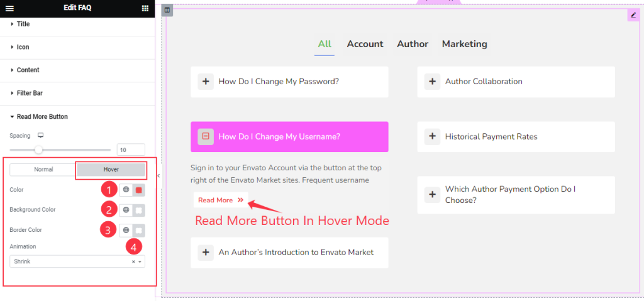Click the Animation label
644x301 pixels.
(23, 246)
